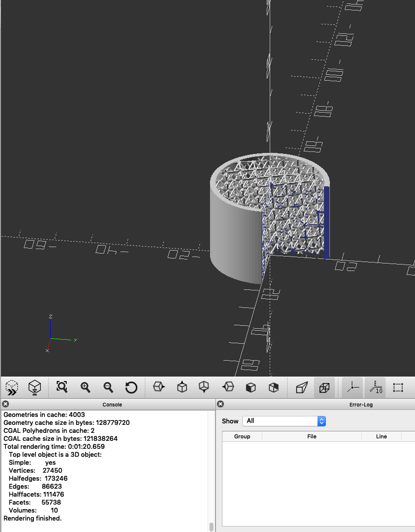Image resolution: width=415 pixels, height=532 pixels.
Task: Reset the view with the circular arrow
Action: click(131, 387)
